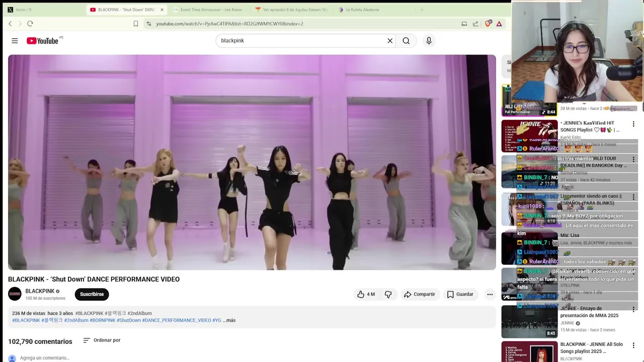The image size is (644, 362).
Task: Click the Shut Down video player
Action: (x=252, y=162)
